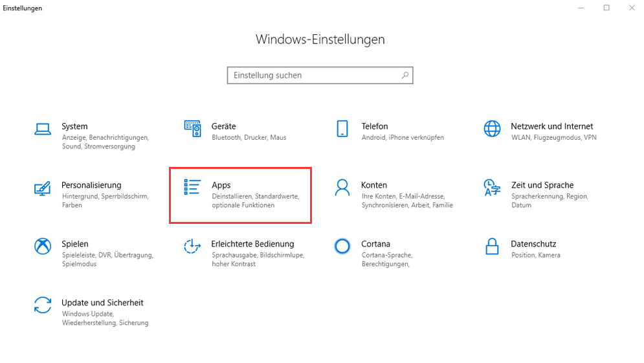Select the Zeit und Sprache icon
The height and width of the screenshot is (363, 644).
coord(492,188)
